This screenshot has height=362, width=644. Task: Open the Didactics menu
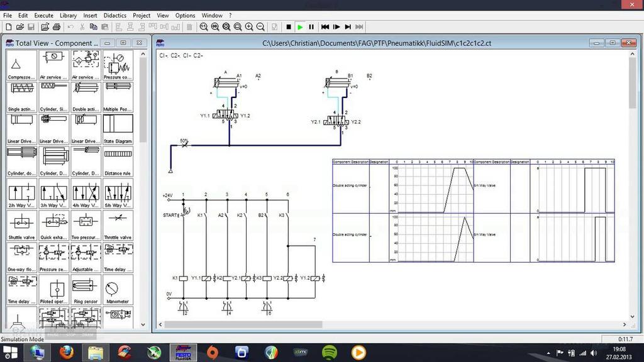pyautogui.click(x=115, y=15)
